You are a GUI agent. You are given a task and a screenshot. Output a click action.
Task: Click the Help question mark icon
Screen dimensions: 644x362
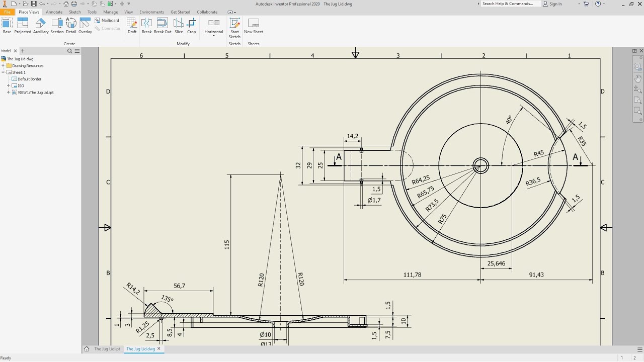[598, 4]
